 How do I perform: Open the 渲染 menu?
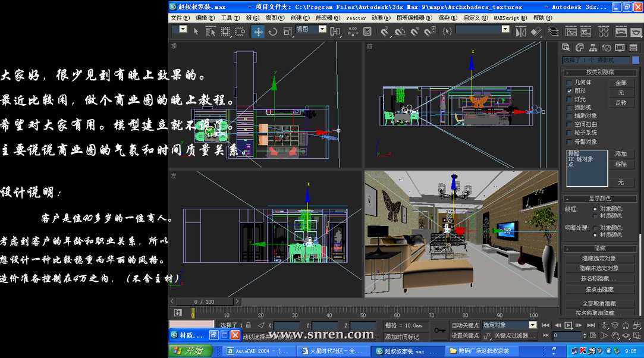[447, 18]
